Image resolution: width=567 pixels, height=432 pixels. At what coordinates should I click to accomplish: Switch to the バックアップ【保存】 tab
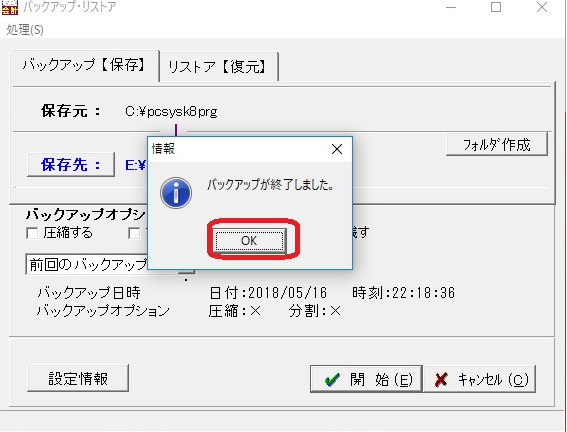point(85,66)
